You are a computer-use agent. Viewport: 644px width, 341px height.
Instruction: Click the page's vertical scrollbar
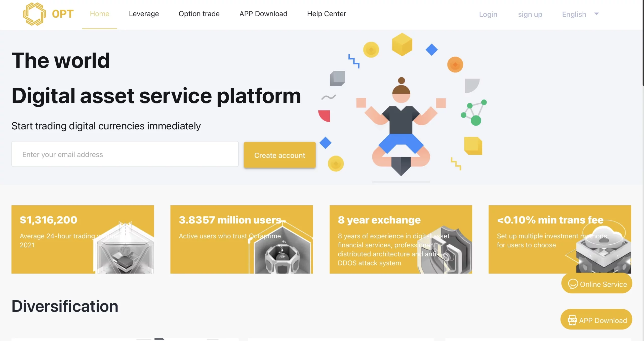[643, 43]
